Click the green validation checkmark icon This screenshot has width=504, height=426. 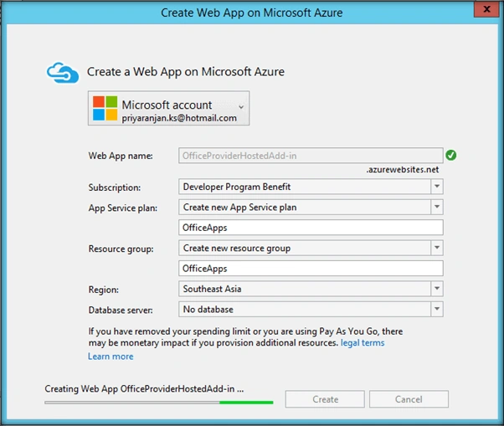tap(451, 155)
